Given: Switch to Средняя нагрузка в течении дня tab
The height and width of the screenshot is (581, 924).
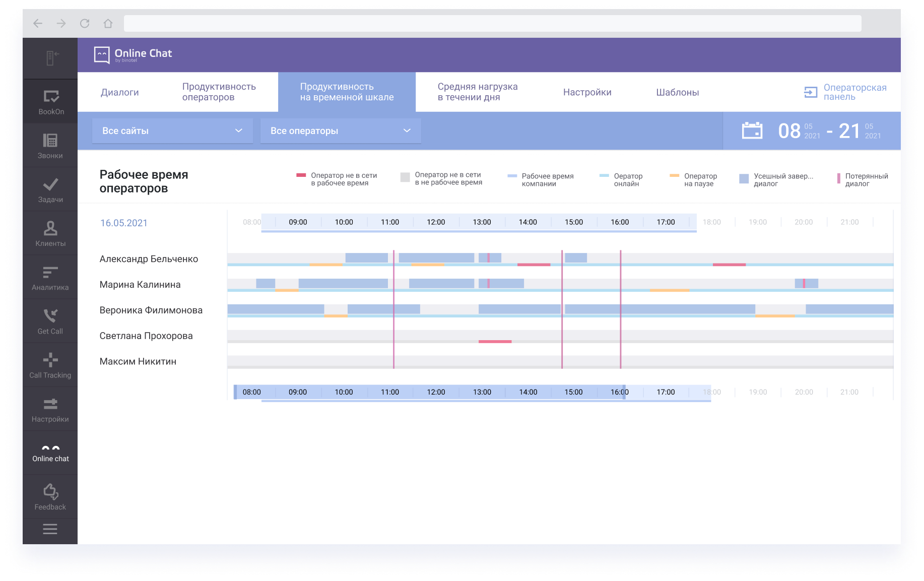Looking at the screenshot, I should 477,92.
